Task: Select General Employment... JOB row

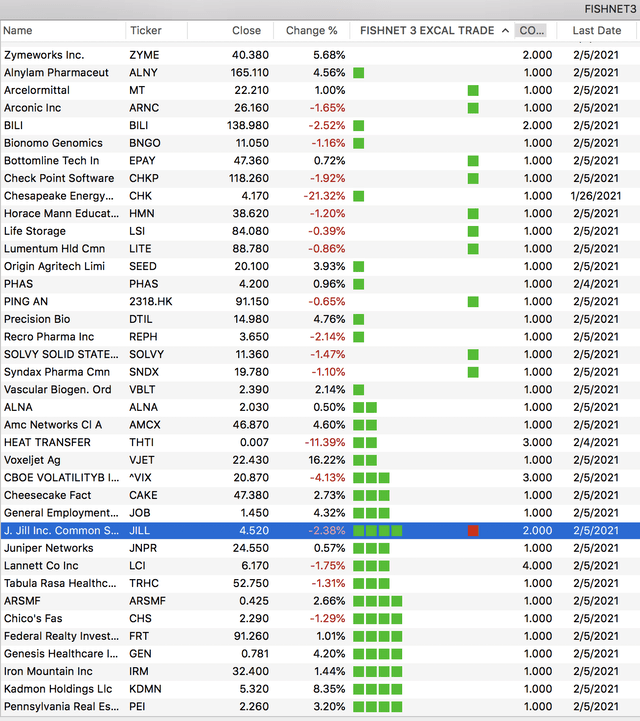Action: [320, 513]
